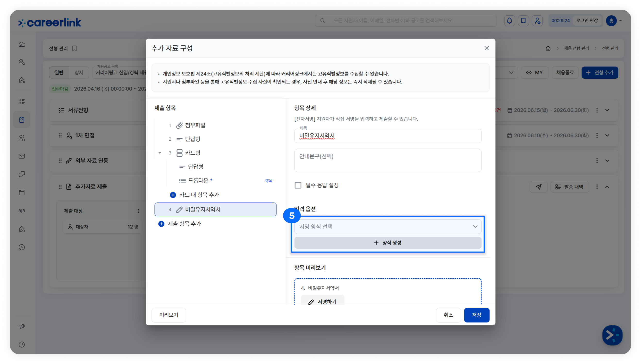
Task: Open the history clock sidebar icon
Action: [22, 247]
